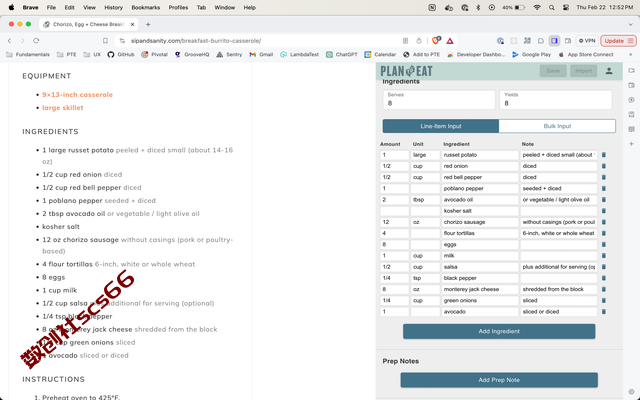
Task: Open the Plan to Eat account icon
Action: pyautogui.click(x=609, y=71)
